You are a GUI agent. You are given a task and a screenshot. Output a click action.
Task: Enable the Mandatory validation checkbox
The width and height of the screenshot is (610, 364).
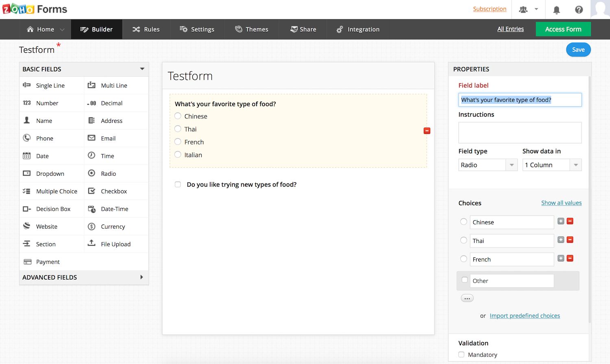[461, 355]
